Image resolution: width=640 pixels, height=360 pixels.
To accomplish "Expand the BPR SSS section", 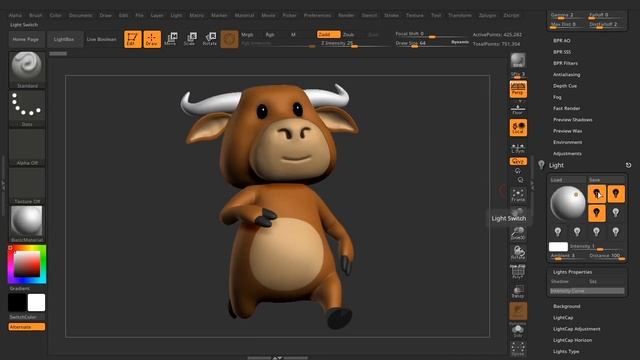I will (562, 52).
